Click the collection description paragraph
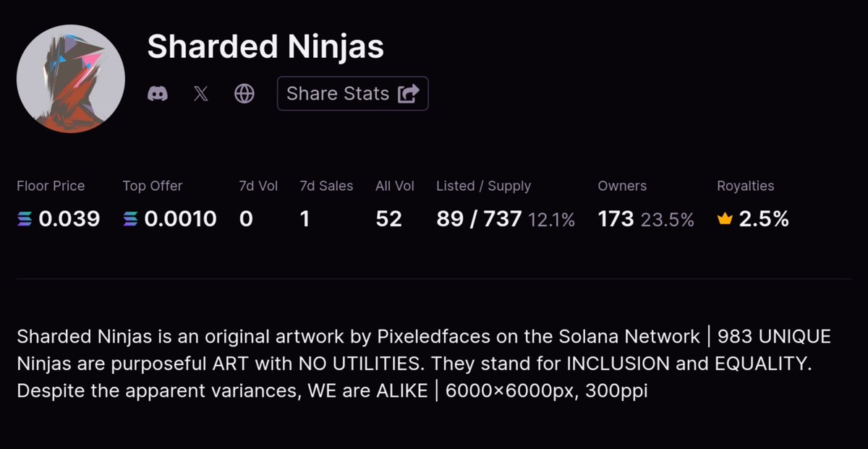The height and width of the screenshot is (449, 868). click(x=424, y=364)
